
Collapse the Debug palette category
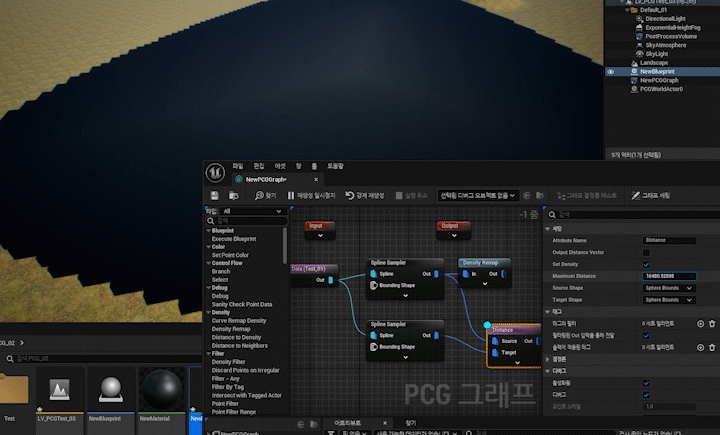pos(209,288)
